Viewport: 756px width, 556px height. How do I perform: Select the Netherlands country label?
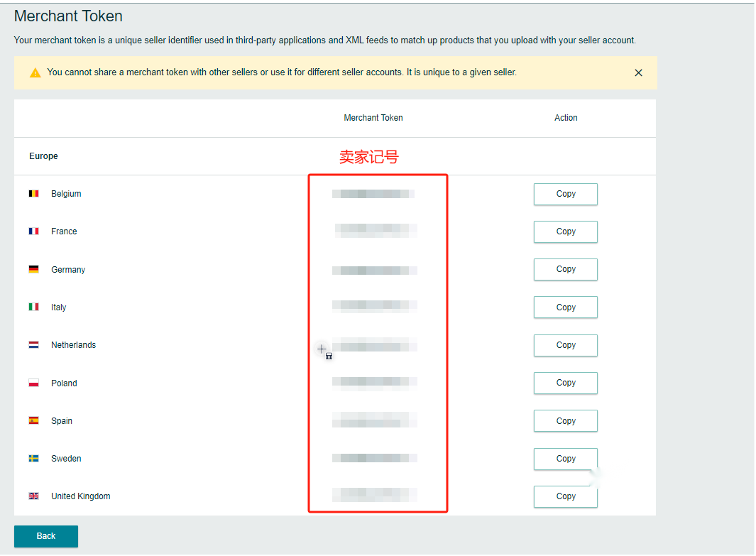(73, 345)
